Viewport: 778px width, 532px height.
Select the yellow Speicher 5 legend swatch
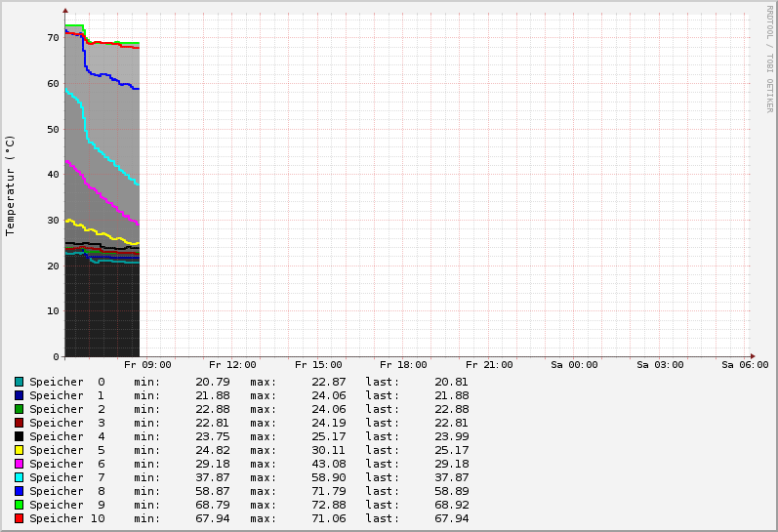coord(19,450)
